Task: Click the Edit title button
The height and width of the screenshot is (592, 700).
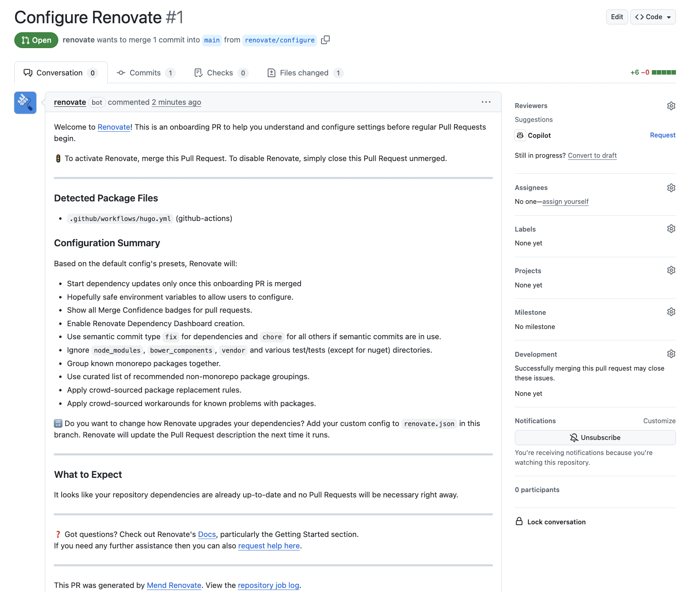Action: [616, 17]
